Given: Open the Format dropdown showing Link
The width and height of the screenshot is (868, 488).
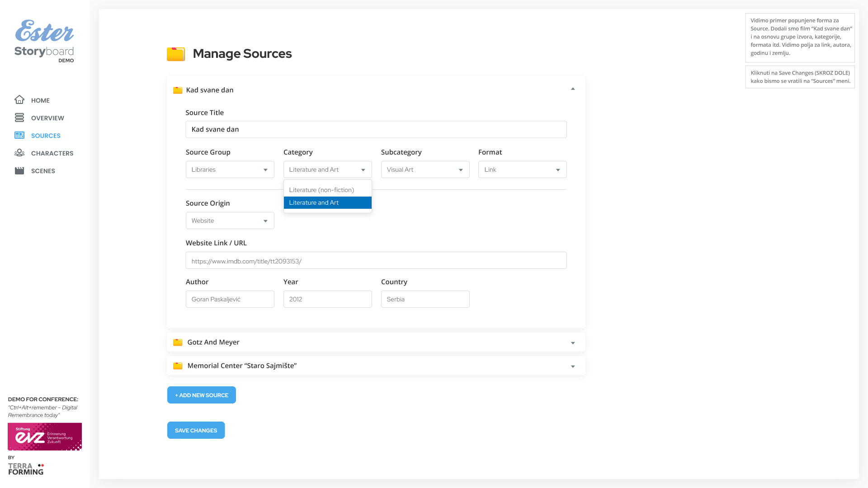Looking at the screenshot, I should click(x=522, y=169).
